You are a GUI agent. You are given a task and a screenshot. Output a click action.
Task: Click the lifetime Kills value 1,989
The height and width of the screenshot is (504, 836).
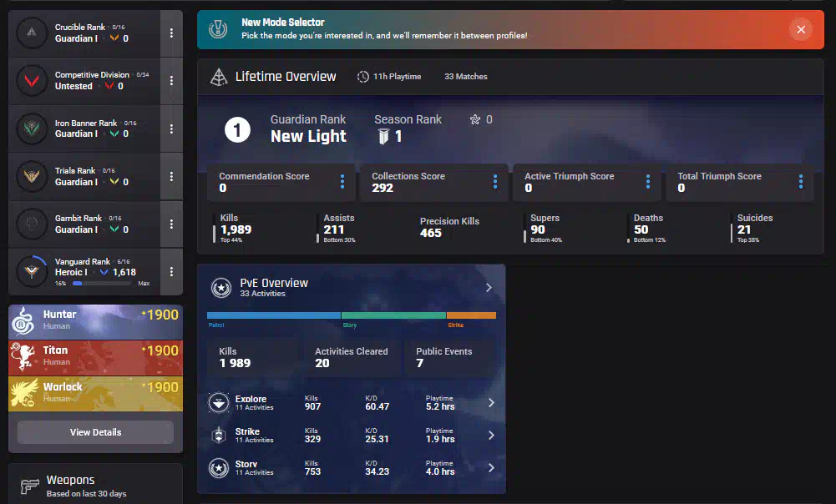coord(236,229)
